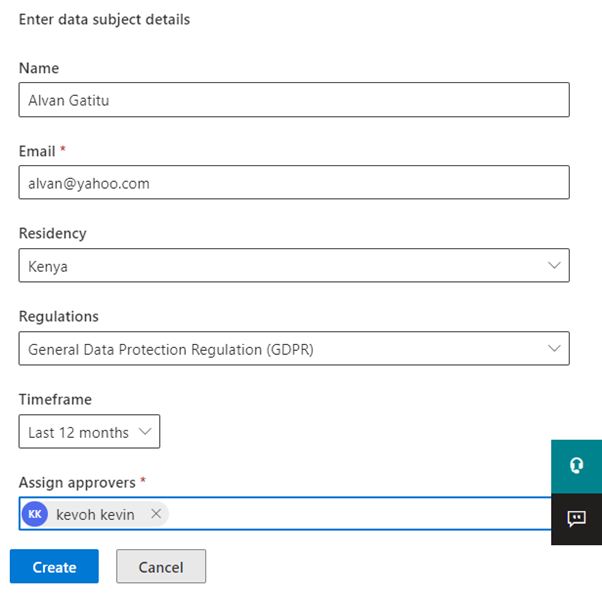Click the Create button
The height and width of the screenshot is (598, 602).
coord(54,566)
